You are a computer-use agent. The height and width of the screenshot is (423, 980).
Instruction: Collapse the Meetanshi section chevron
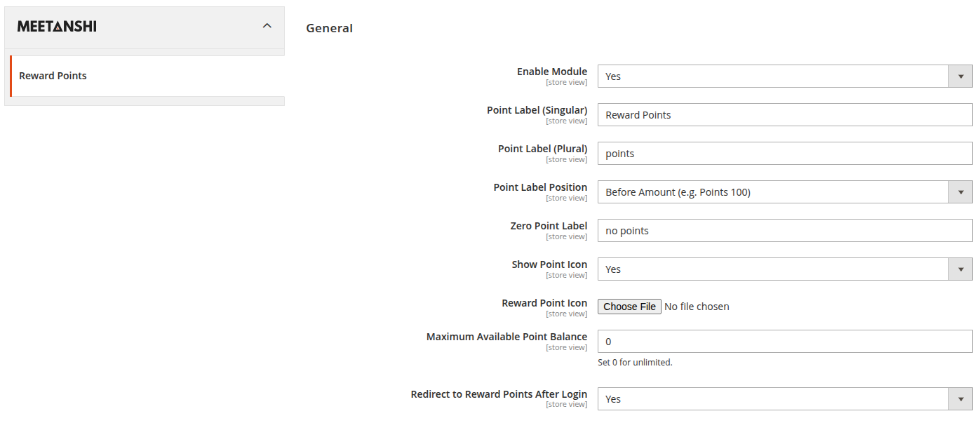[267, 26]
